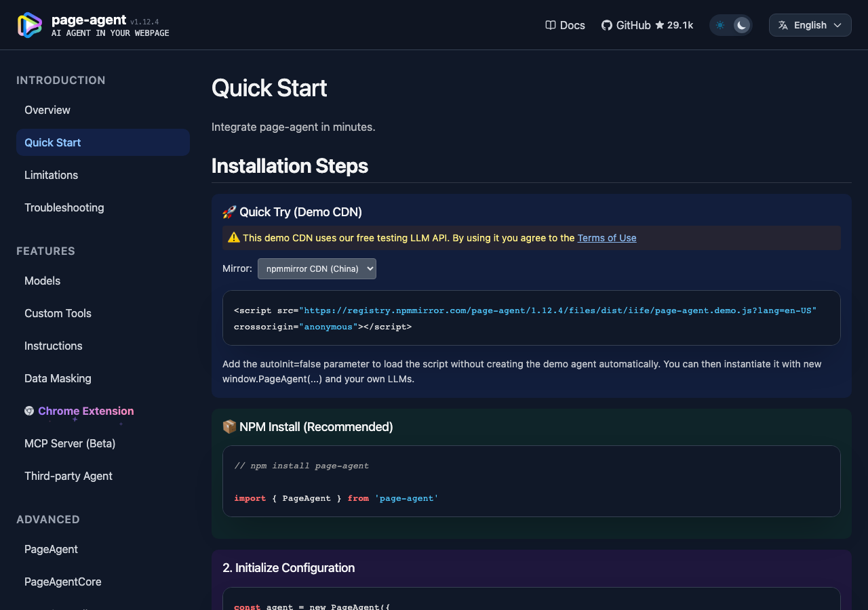Click the npmmirror script URL in the code
Screen dimensions: 868x610
click(557, 310)
